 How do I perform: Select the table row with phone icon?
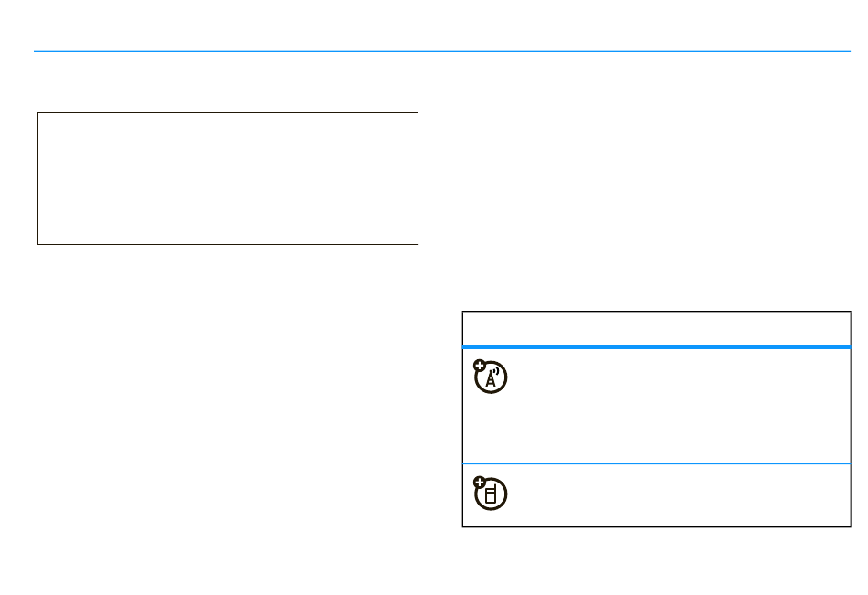coord(657,495)
